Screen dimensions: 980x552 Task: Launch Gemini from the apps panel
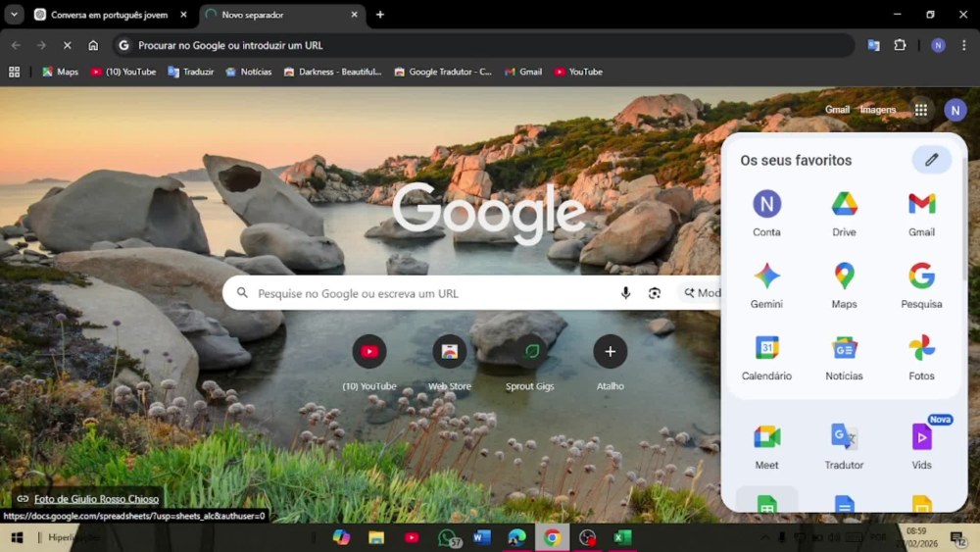click(766, 285)
